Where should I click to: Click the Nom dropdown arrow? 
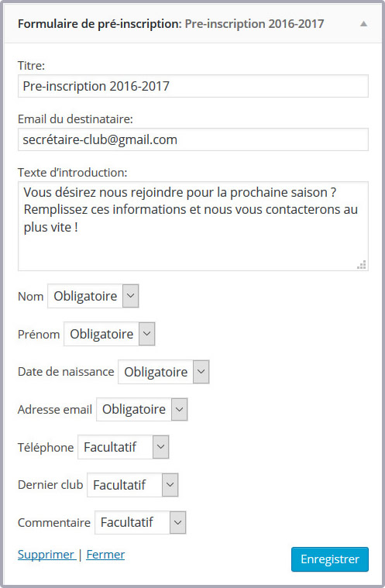130,296
